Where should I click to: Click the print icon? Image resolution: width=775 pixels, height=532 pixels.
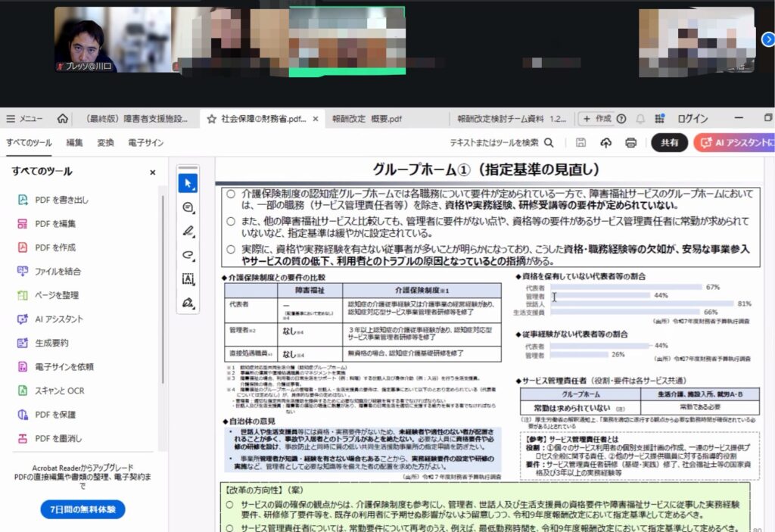click(x=630, y=142)
